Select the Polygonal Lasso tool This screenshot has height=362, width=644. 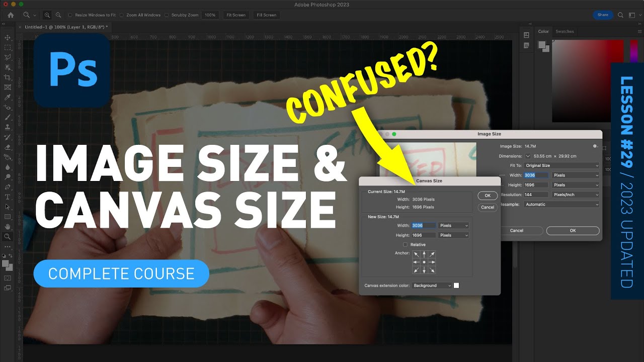click(8, 57)
